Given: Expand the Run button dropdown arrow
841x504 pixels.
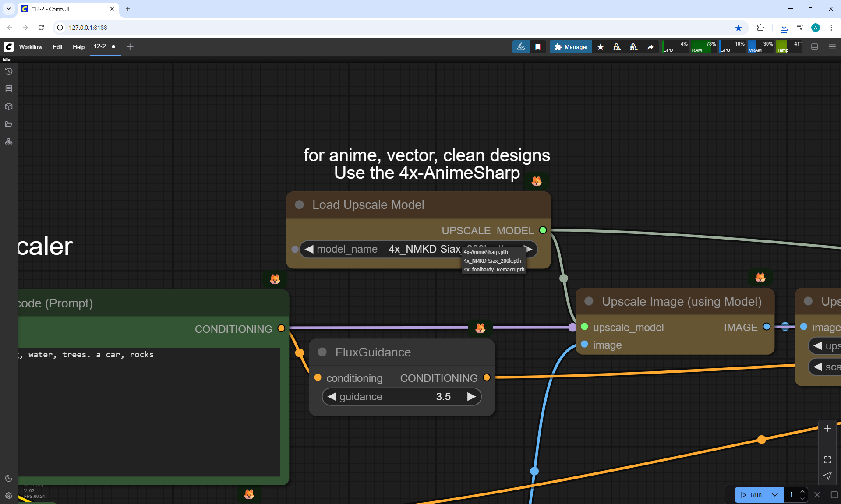Looking at the screenshot, I should (775, 495).
